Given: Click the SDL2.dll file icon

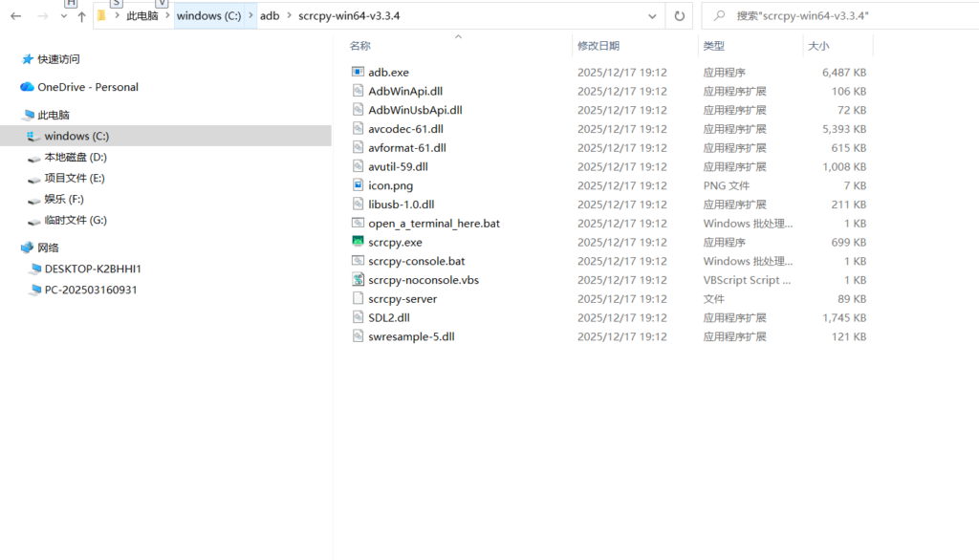Looking at the screenshot, I should click(358, 317).
